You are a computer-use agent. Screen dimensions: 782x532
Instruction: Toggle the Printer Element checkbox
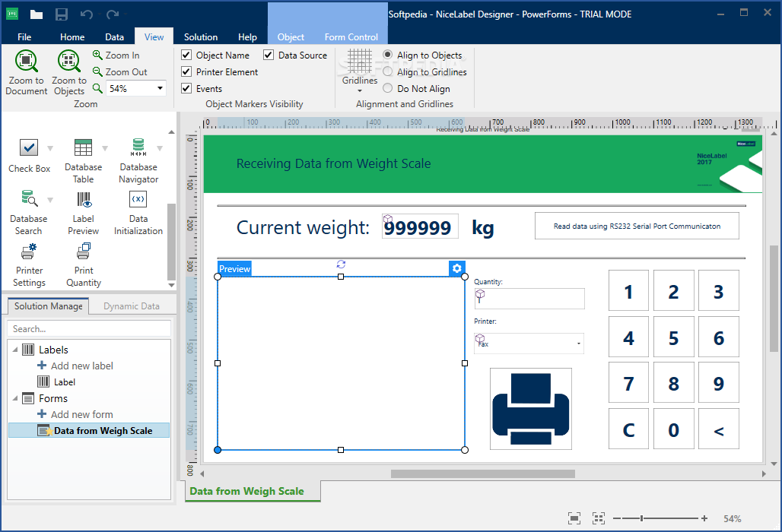[x=186, y=71]
